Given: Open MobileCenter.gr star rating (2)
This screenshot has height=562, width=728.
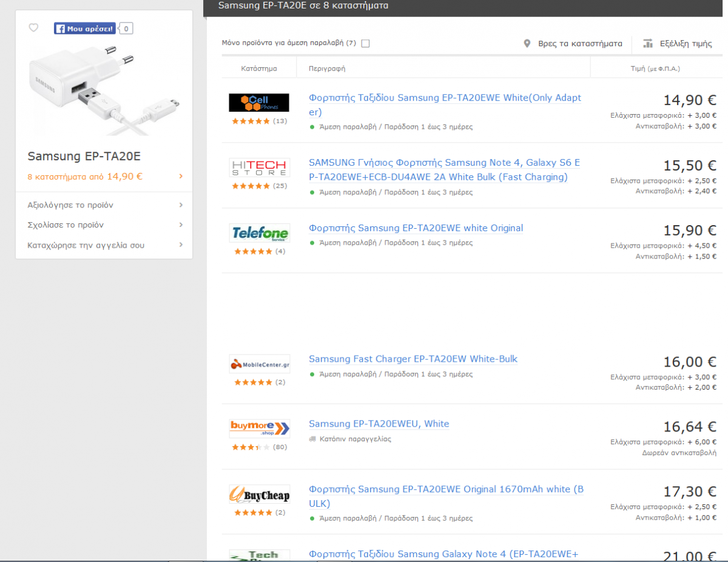Looking at the screenshot, I should pos(260,382).
